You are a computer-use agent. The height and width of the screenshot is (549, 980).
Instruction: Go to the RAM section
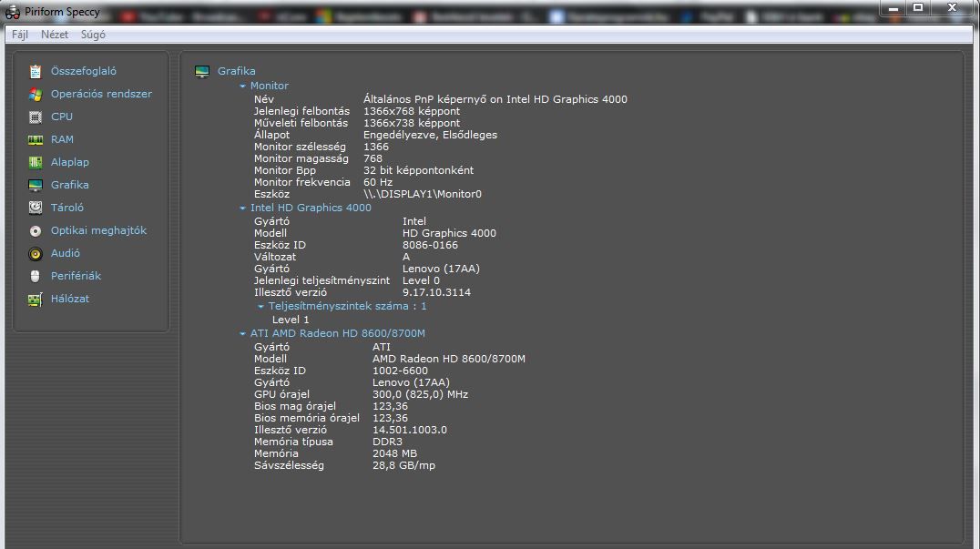[62, 139]
